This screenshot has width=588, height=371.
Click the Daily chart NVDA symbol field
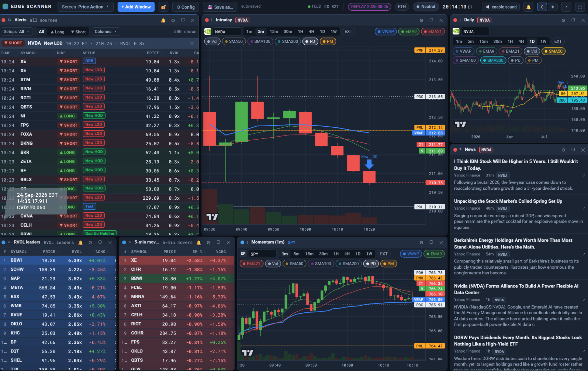pyautogui.click(x=475, y=31)
